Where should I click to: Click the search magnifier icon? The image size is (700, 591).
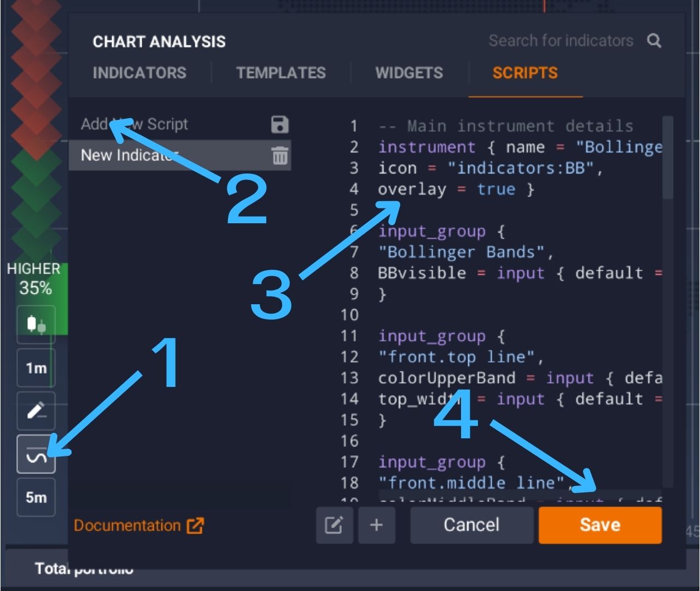point(654,41)
